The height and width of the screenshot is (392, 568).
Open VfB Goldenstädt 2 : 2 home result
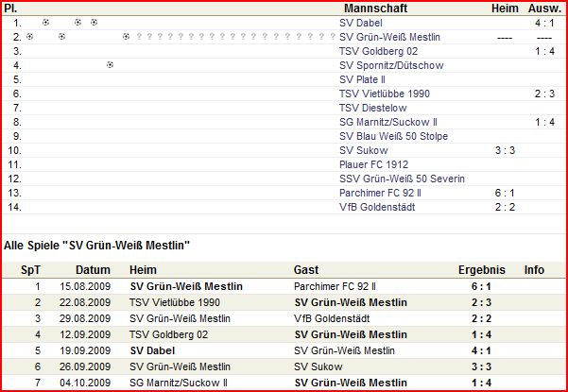click(x=504, y=207)
